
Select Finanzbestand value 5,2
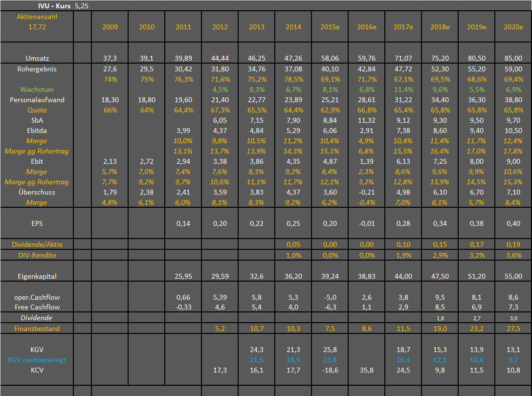[220, 329]
